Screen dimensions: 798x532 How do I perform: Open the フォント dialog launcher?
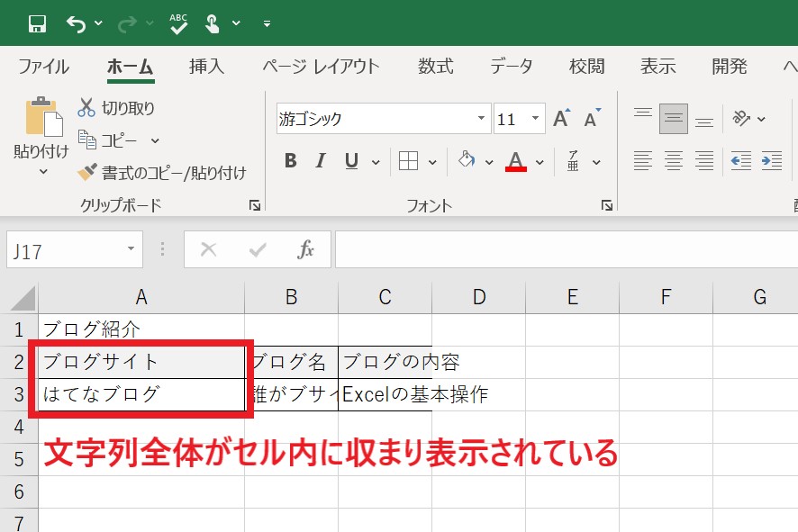[607, 205]
